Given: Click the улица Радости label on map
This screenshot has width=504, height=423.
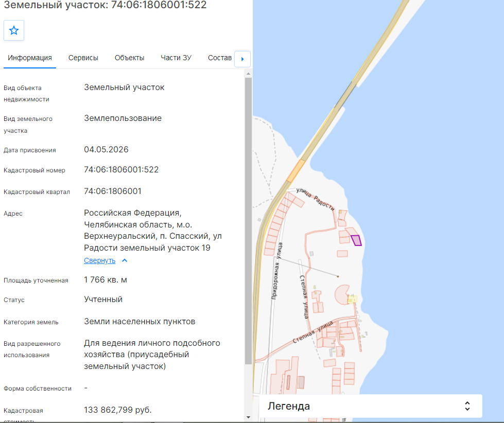Looking at the screenshot, I should click(315, 199).
